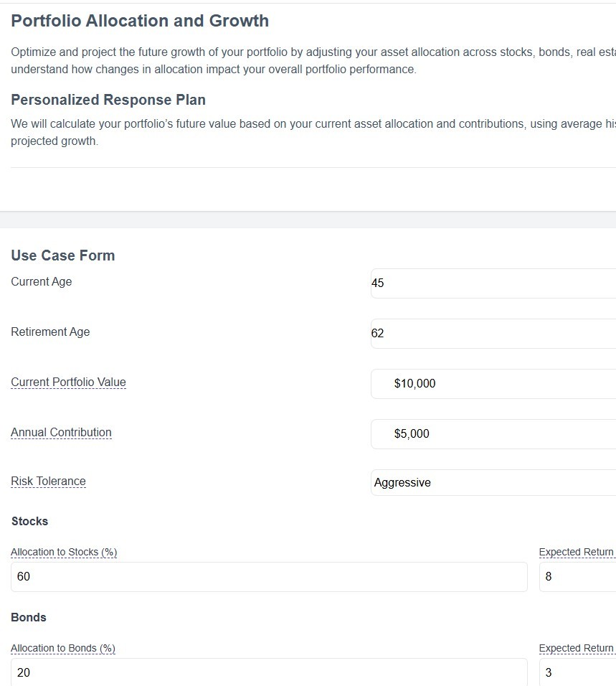Screen dimensions: 616x686
Task: Click the Portfolio Allocation and Growth heading
Action: click(140, 21)
